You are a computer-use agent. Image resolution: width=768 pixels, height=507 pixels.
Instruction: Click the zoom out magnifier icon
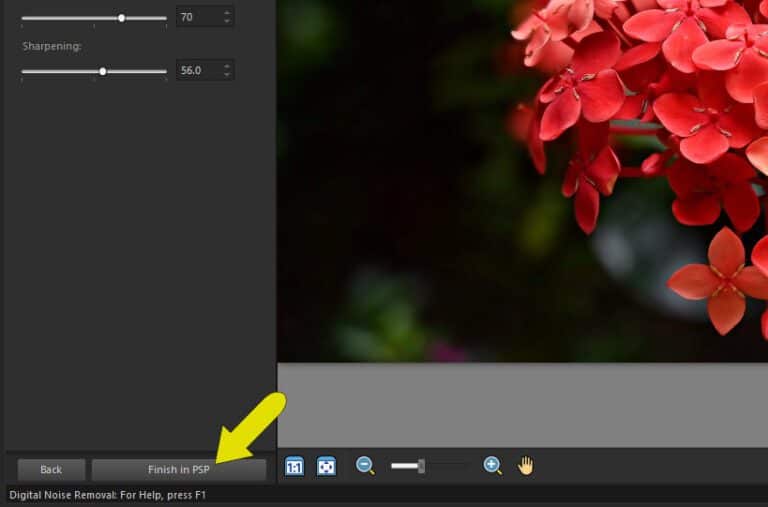coord(365,465)
